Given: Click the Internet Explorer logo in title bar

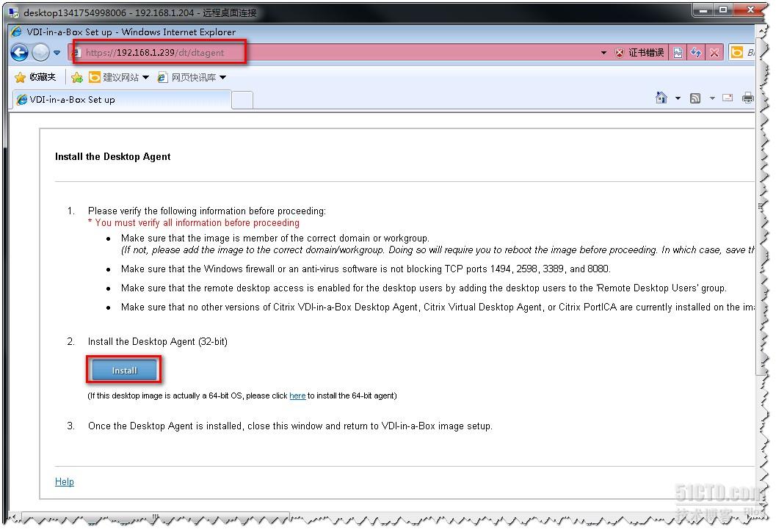Looking at the screenshot, I should pyautogui.click(x=16, y=32).
